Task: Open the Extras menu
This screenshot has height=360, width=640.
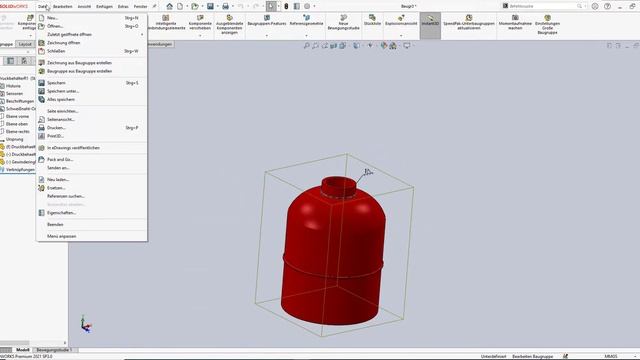Action: (123, 7)
